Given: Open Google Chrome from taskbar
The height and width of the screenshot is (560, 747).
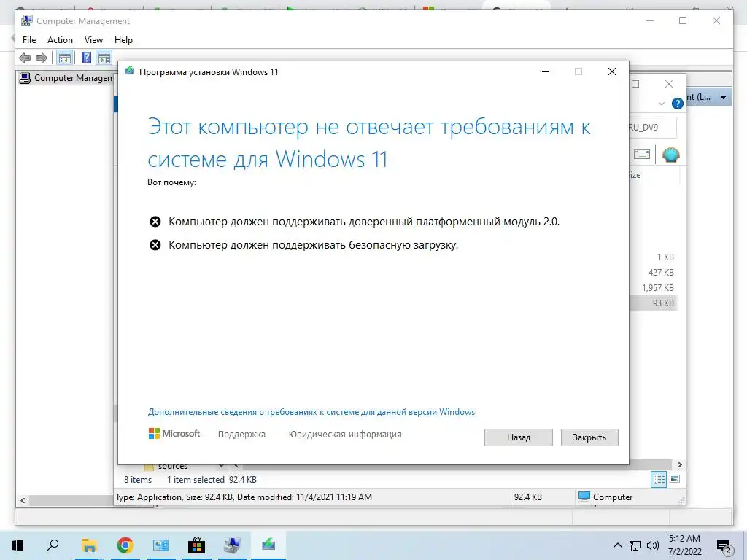Looking at the screenshot, I should pos(125,545).
